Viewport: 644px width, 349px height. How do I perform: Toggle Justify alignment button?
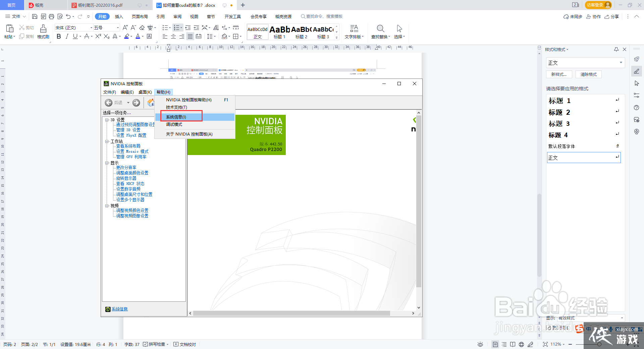coord(190,36)
